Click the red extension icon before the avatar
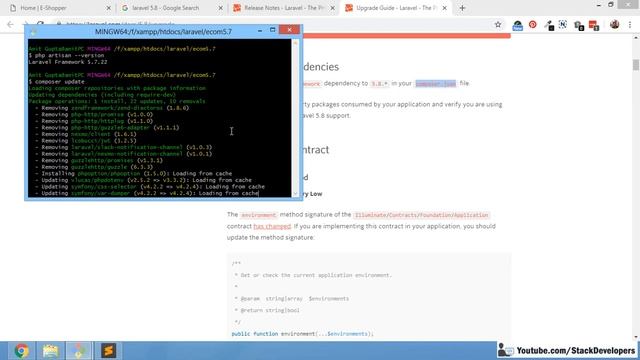 click(594, 25)
